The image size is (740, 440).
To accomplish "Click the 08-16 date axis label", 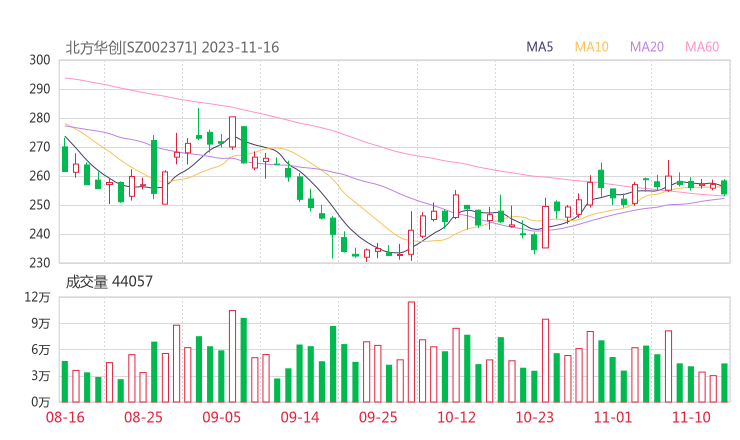I will point(65,417).
